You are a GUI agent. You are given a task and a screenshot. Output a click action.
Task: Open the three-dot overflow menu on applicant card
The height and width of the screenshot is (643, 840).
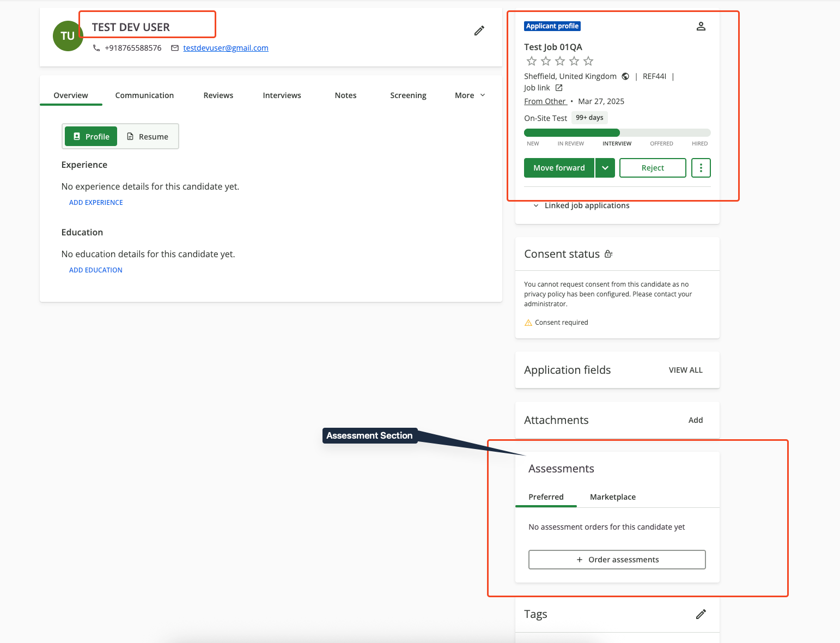(701, 168)
